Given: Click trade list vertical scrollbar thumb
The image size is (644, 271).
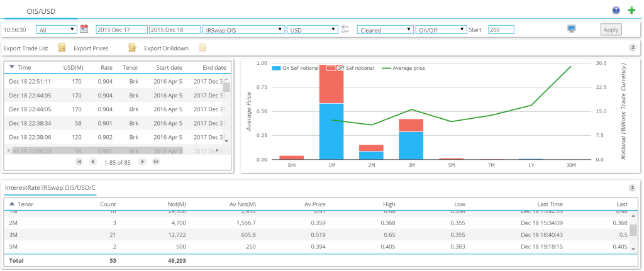Looking at the screenshot, I should tap(226, 87).
